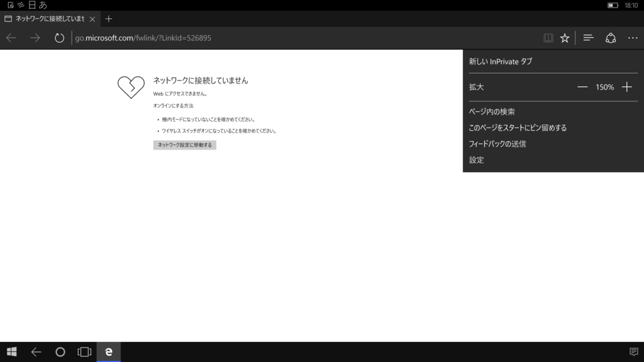The image size is (644, 362).
Task: Click the 150% zoom value
Action: coord(604,87)
